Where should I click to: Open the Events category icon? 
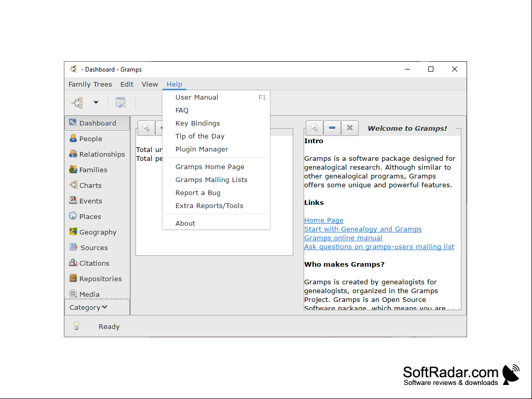click(x=73, y=200)
